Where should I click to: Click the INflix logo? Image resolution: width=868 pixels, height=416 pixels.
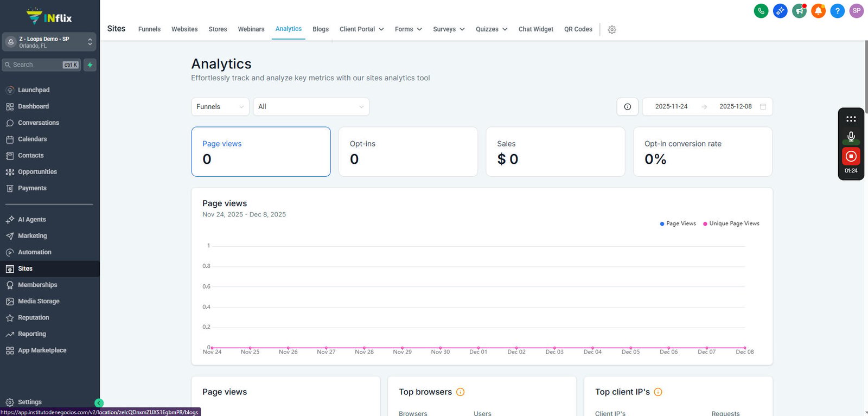coord(49,17)
